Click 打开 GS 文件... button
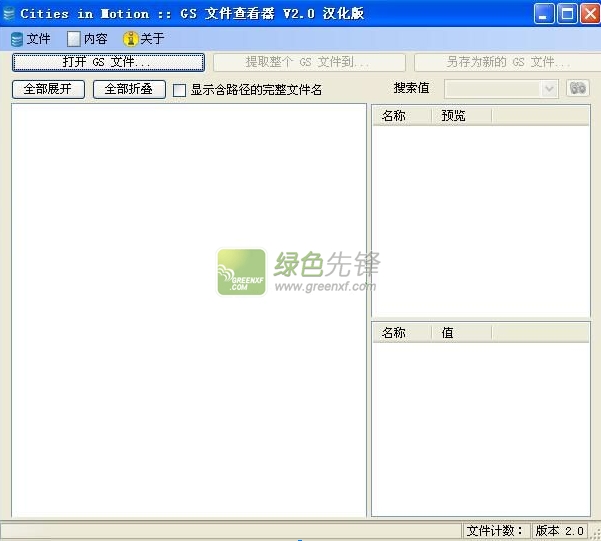601x541 pixels. (108, 62)
